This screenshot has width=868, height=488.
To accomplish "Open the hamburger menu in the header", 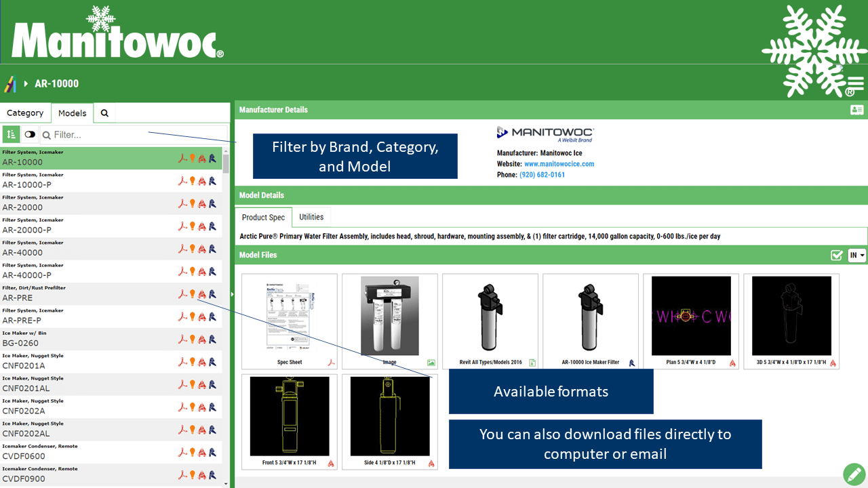I will [856, 83].
